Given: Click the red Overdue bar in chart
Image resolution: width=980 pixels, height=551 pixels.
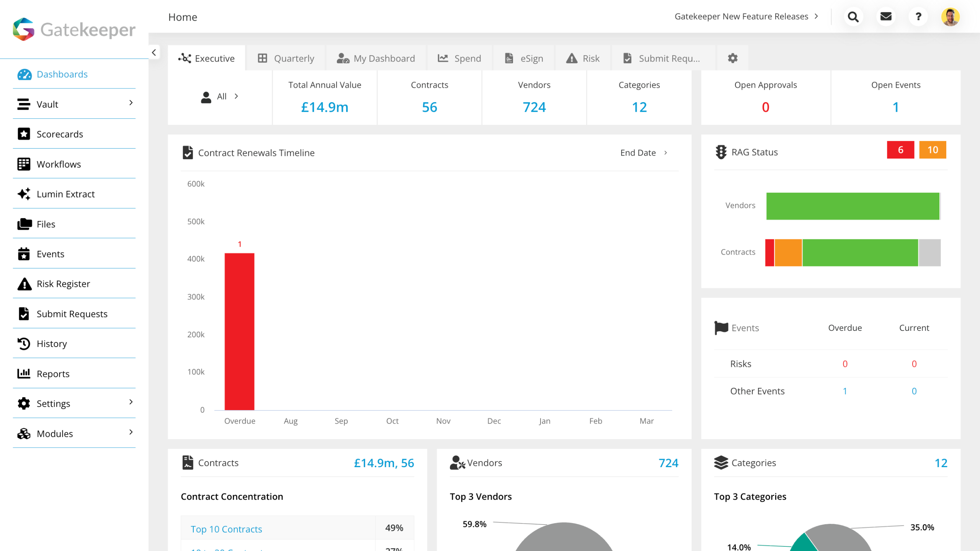Looking at the screenshot, I should [239, 331].
